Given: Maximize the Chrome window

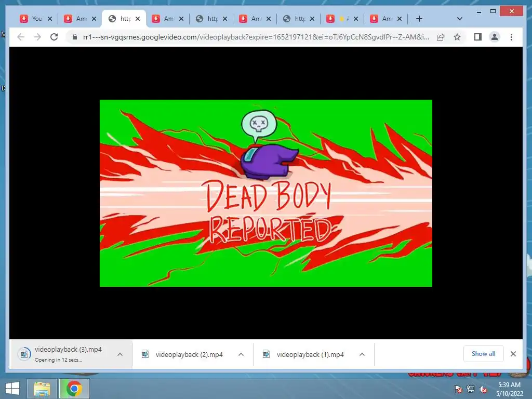Looking at the screenshot, I should tap(493, 11).
